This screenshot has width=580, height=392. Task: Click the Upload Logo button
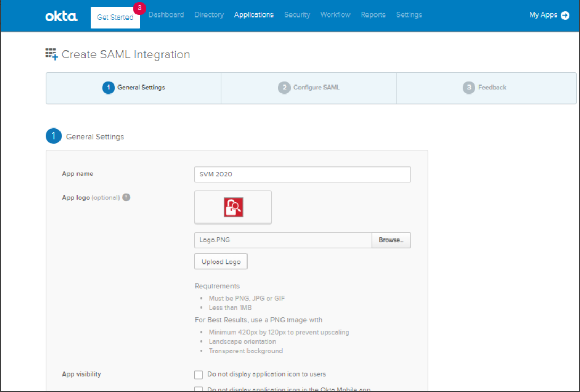coord(221,262)
